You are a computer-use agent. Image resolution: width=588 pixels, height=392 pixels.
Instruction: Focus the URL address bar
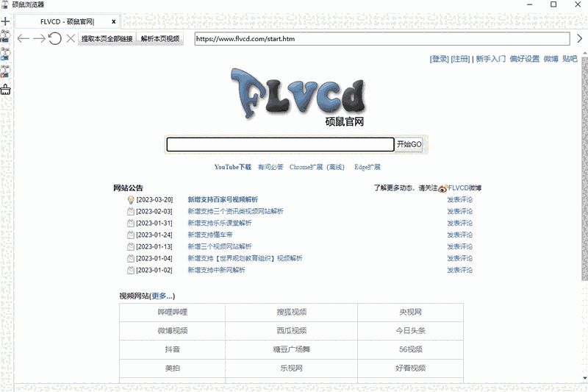pyautogui.click(x=382, y=39)
